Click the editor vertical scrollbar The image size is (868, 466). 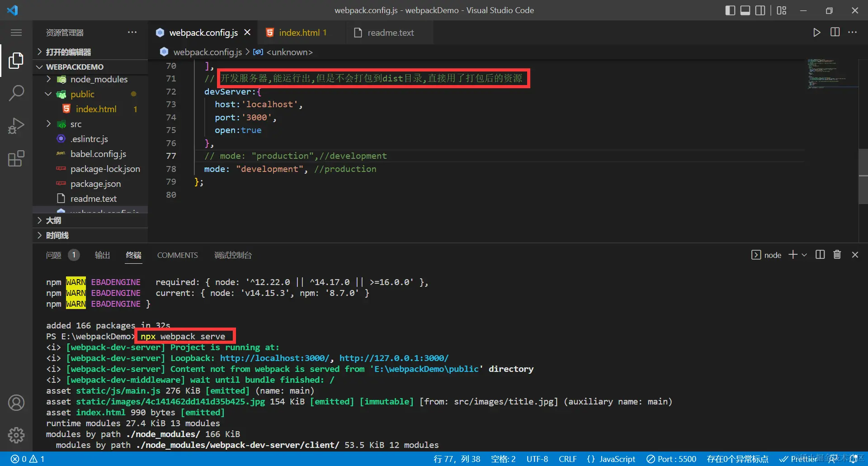coord(863,176)
